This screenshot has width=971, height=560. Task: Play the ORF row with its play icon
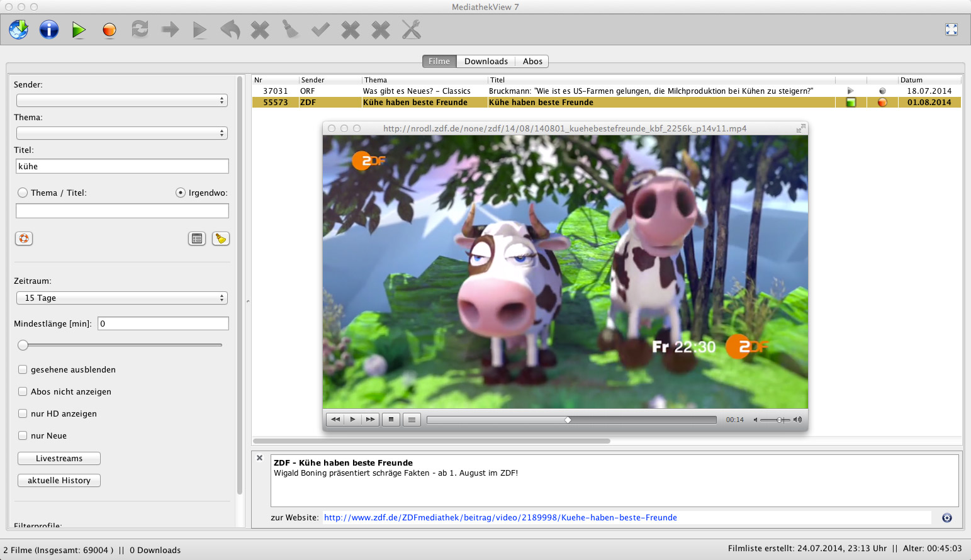pyautogui.click(x=851, y=91)
